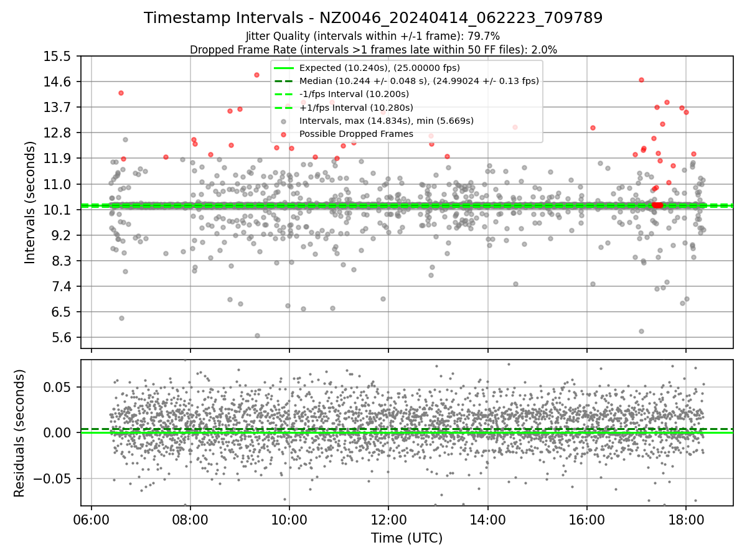The height and width of the screenshot is (560, 747).
Task: Click the 'Residuals (seconds)' y-axis label
Action: (x=20, y=433)
